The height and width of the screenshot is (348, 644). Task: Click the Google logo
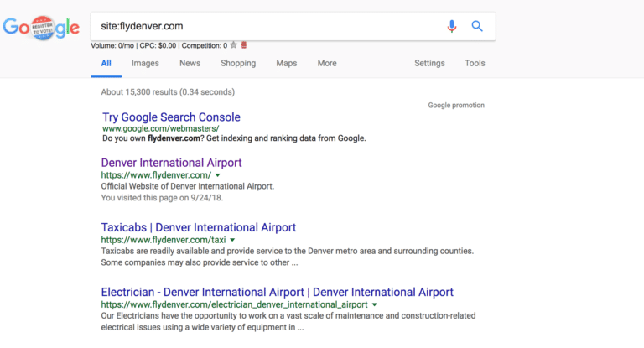point(41,28)
